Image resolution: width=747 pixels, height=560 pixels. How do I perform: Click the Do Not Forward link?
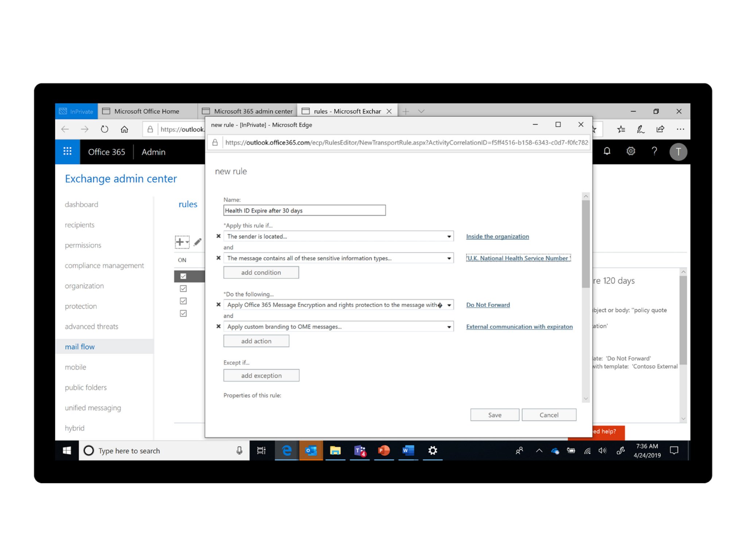coord(487,305)
